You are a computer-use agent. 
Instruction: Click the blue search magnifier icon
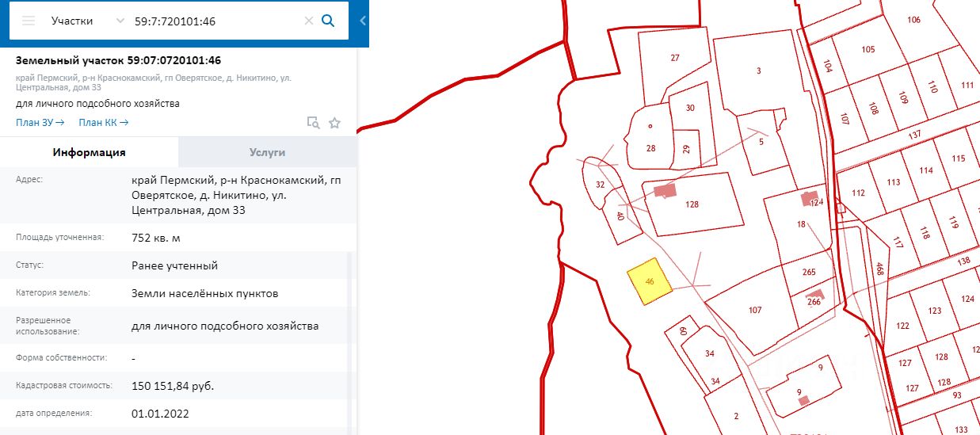tap(328, 21)
